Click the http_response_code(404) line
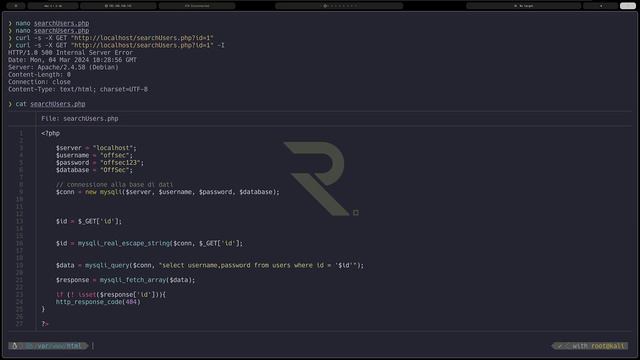 [98, 302]
